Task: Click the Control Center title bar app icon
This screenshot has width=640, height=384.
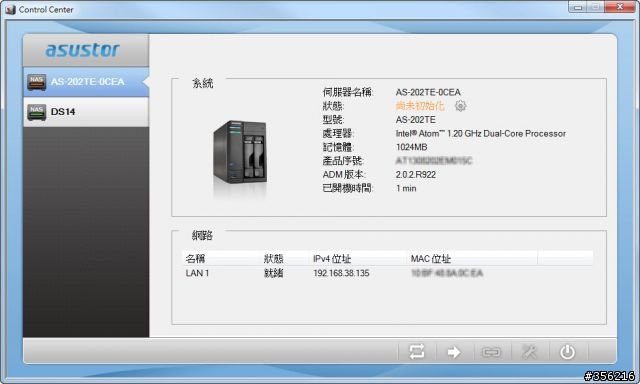Action: point(10,9)
